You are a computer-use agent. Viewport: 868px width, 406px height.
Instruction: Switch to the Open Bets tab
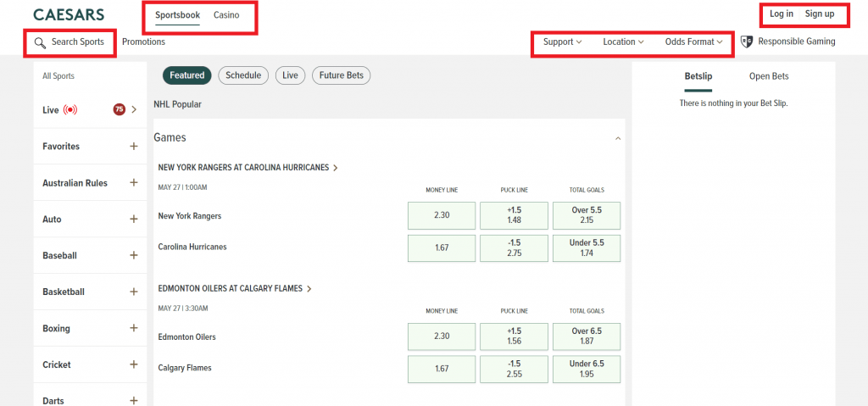pos(769,76)
